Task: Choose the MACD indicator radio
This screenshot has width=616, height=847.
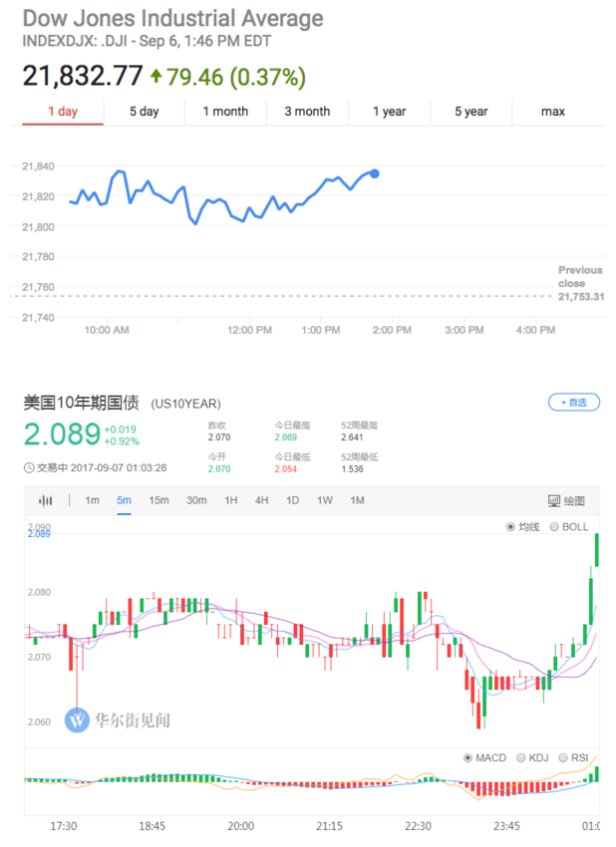Action: coord(467,758)
